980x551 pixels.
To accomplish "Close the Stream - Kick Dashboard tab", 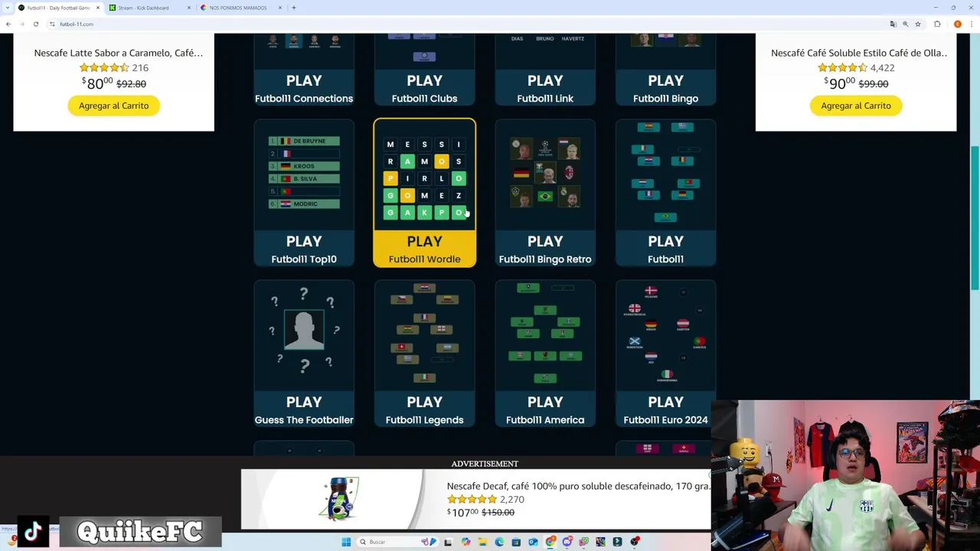I will pyautogui.click(x=189, y=8).
